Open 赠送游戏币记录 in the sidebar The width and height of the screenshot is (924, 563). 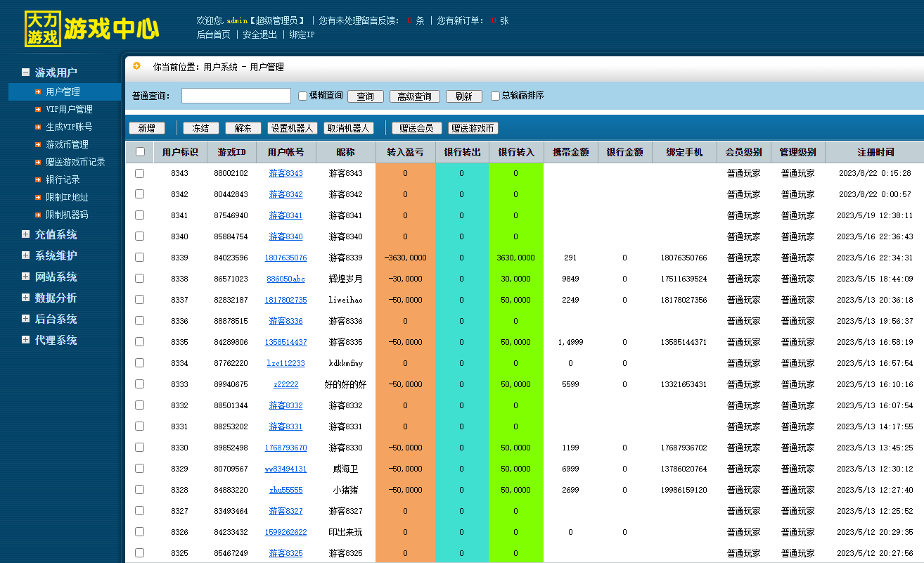tap(75, 162)
